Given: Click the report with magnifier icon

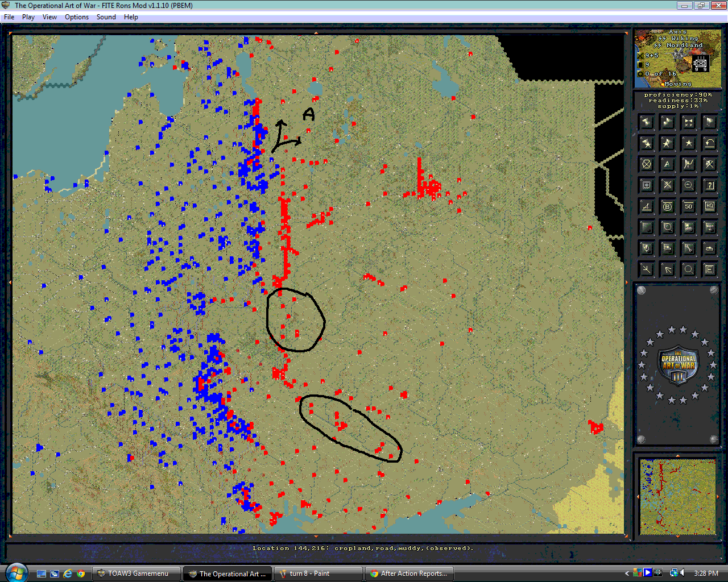Looking at the screenshot, I should pyautogui.click(x=668, y=227).
